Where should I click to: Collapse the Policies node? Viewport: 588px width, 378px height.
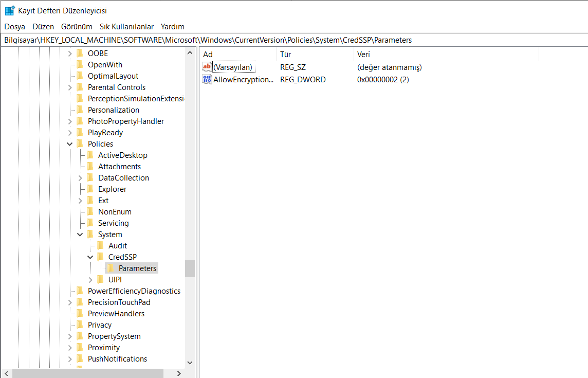pyautogui.click(x=70, y=144)
